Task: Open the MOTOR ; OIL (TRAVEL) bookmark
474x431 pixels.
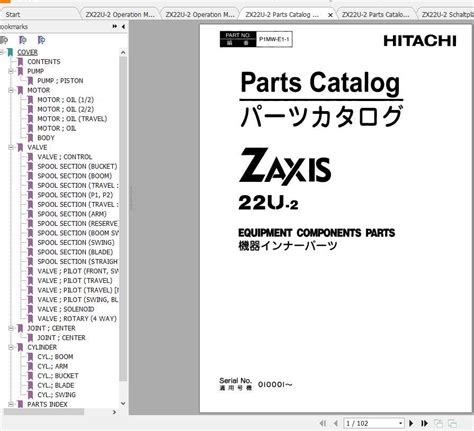Action: [72, 119]
